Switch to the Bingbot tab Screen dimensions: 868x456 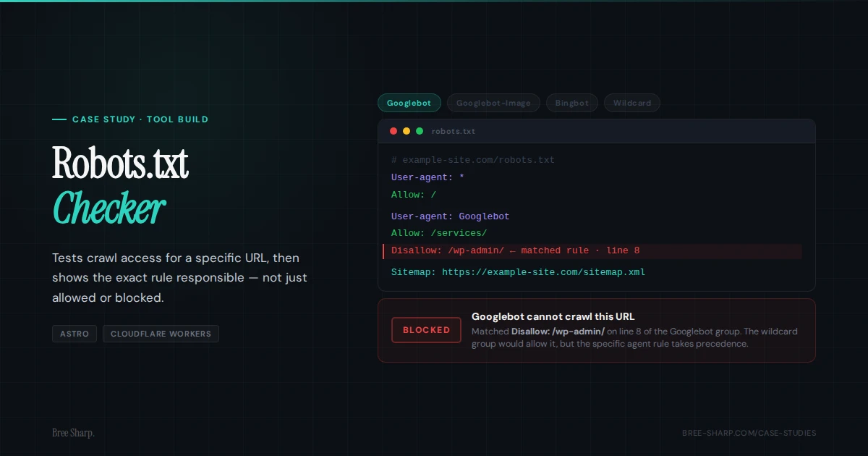click(x=572, y=103)
